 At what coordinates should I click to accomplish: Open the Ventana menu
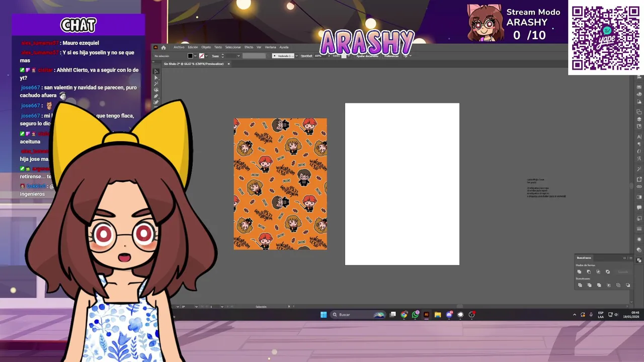270,47
